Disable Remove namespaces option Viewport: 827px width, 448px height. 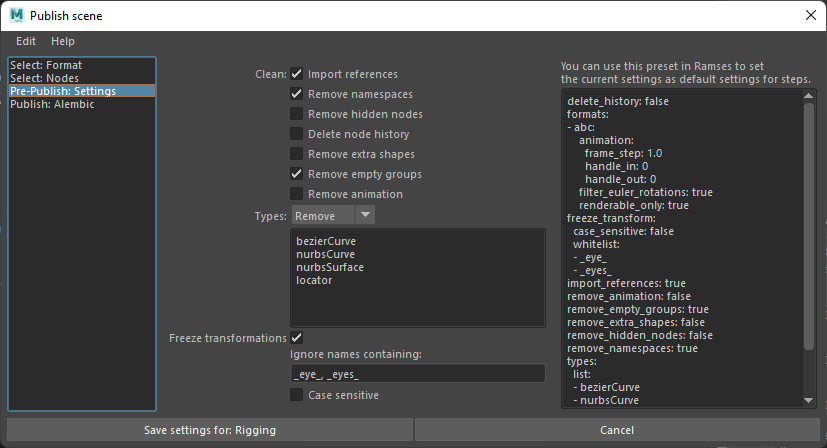(x=297, y=94)
